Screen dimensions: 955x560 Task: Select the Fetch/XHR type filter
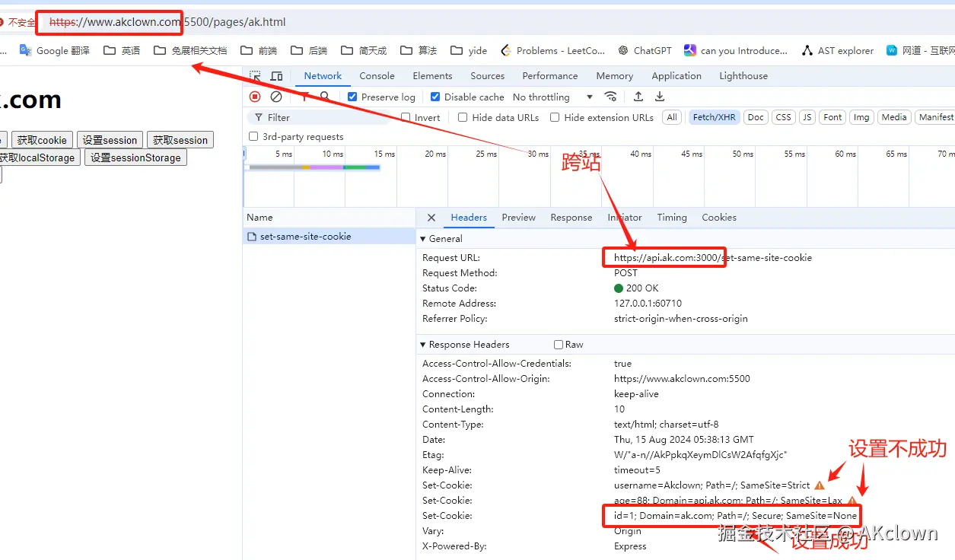[x=714, y=117]
